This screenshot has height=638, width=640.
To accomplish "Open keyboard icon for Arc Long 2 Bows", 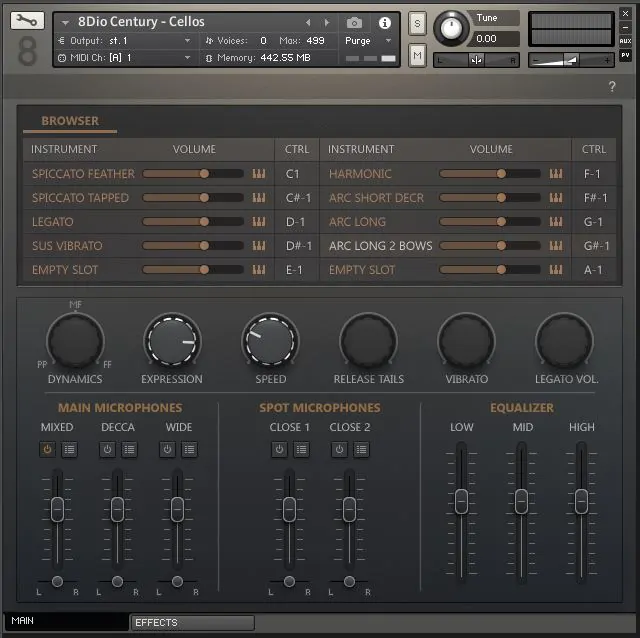I will pyautogui.click(x=556, y=246).
